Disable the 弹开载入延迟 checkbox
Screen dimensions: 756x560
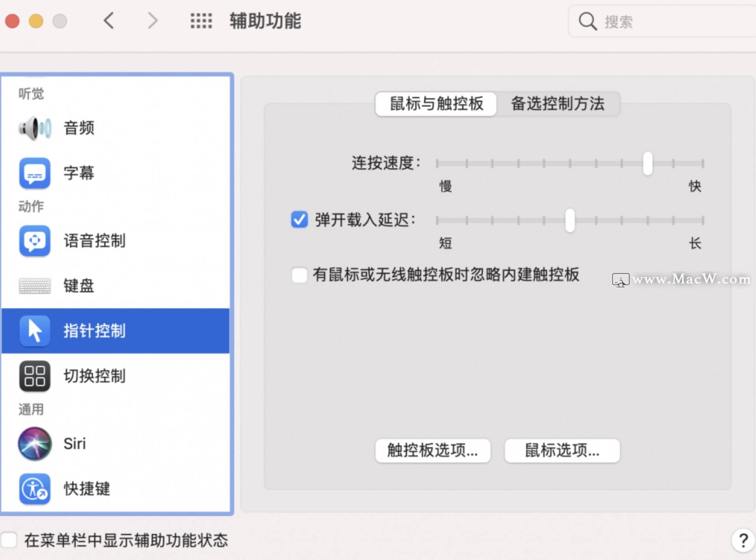pos(299,220)
